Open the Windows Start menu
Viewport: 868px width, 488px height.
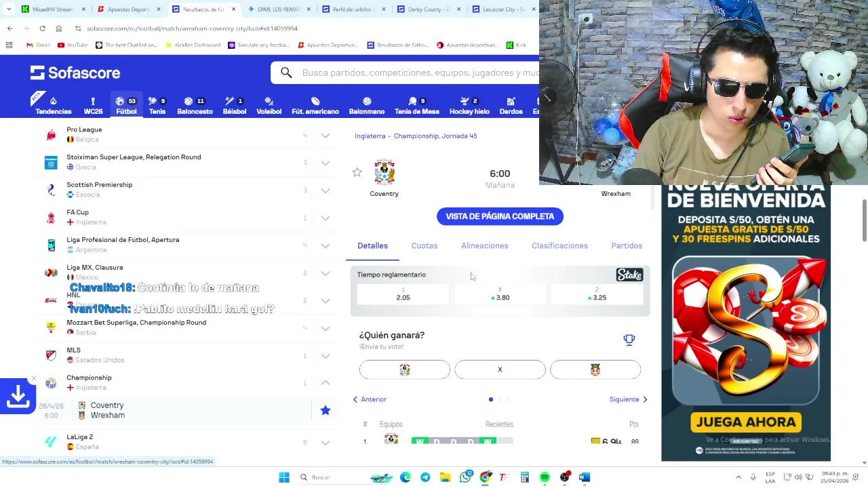[x=284, y=477]
